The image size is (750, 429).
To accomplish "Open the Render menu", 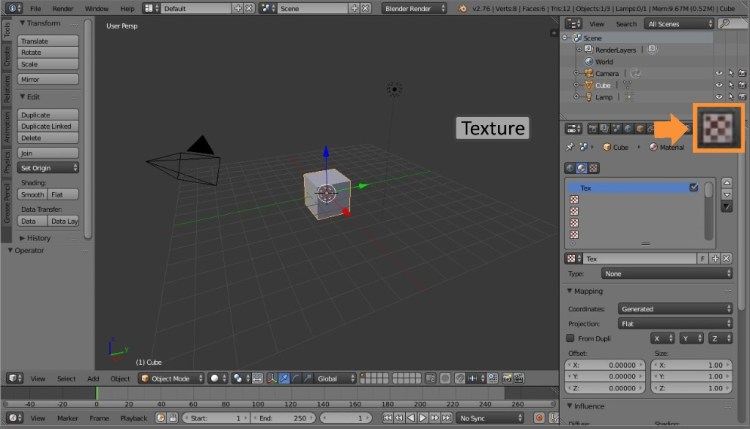I will 63,8.
